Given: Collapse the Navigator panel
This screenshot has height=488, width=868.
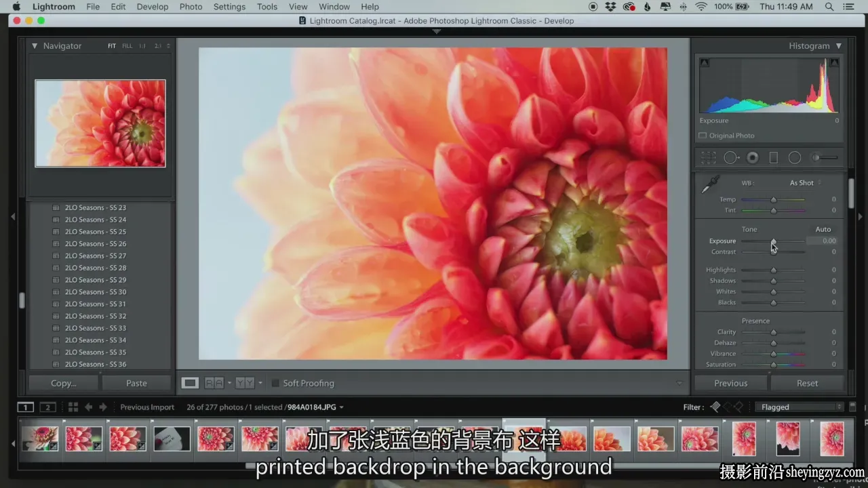Looking at the screenshot, I should tap(35, 46).
